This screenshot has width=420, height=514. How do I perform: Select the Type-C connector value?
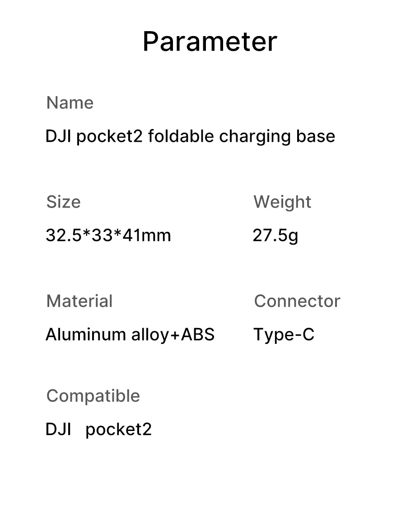pos(284,334)
